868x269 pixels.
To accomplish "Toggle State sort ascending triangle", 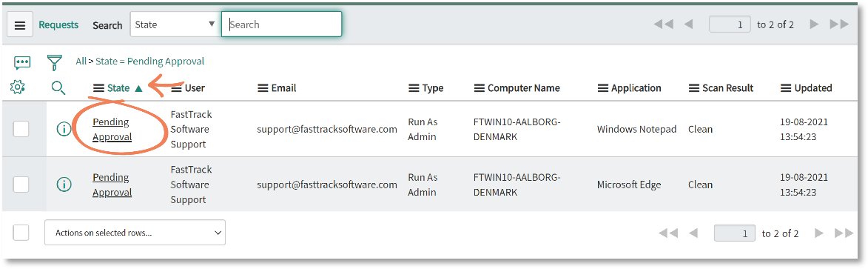I will [138, 88].
